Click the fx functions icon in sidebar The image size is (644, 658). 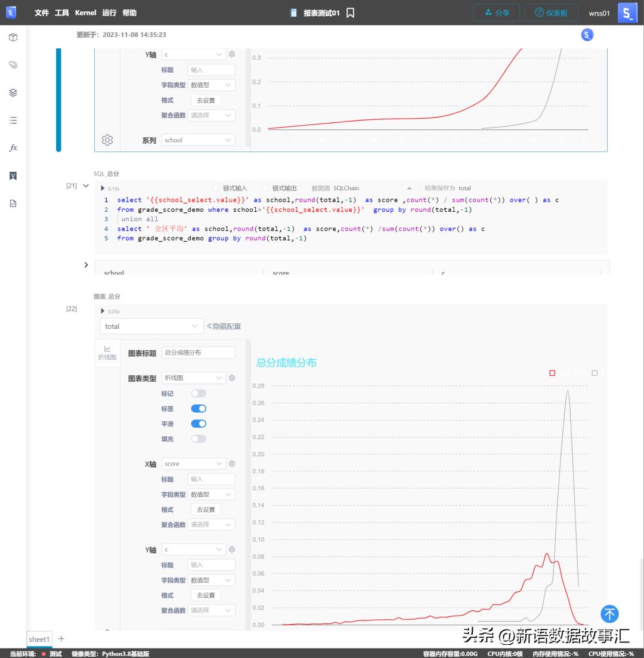click(13, 147)
